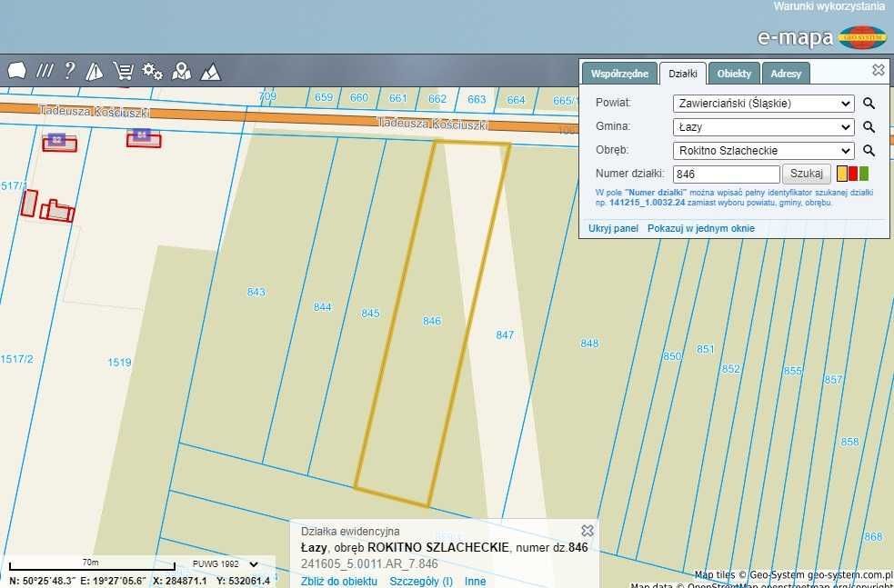Viewport: 894px width, 588px height.
Task: Switch to the Współrzędne tab
Action: click(x=618, y=74)
